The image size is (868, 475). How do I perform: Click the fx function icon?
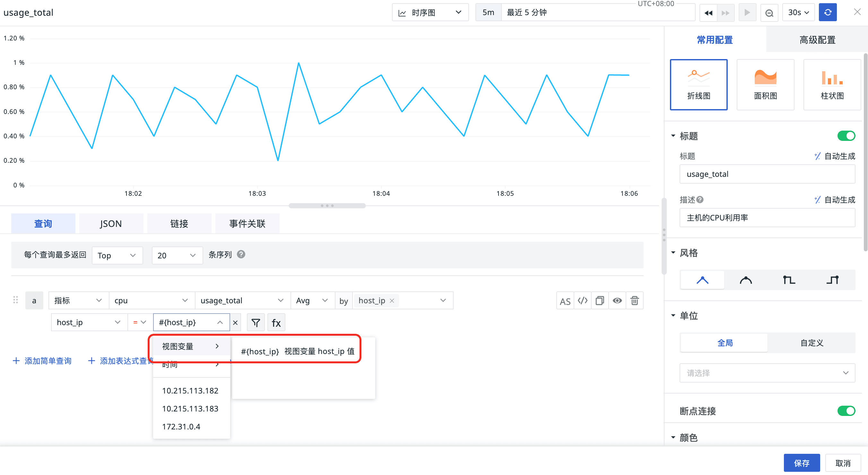point(276,323)
